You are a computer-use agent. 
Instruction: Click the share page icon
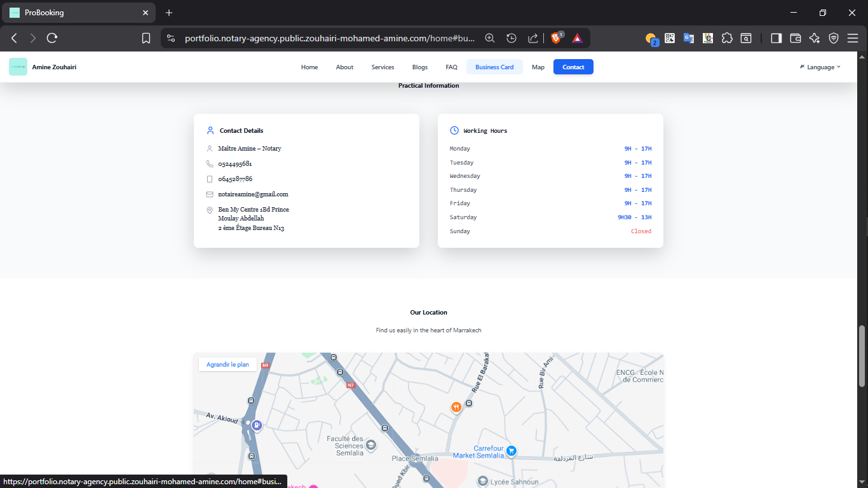pyautogui.click(x=532, y=38)
